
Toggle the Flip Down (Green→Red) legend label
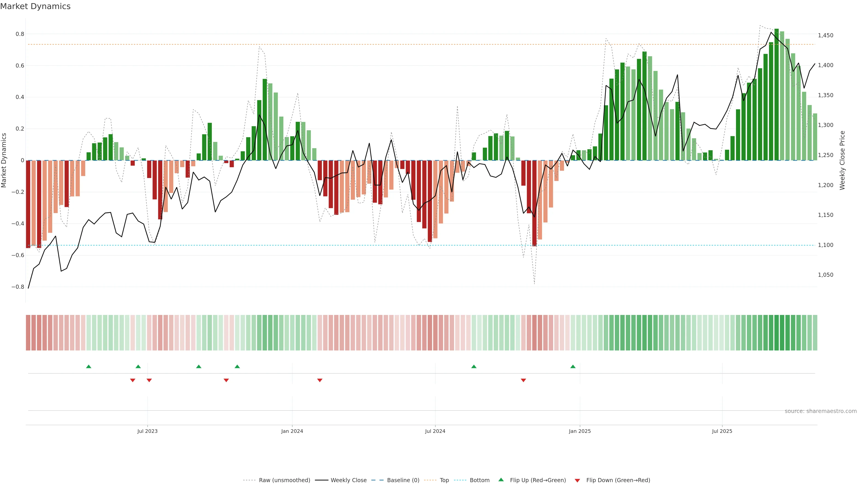pos(618,480)
